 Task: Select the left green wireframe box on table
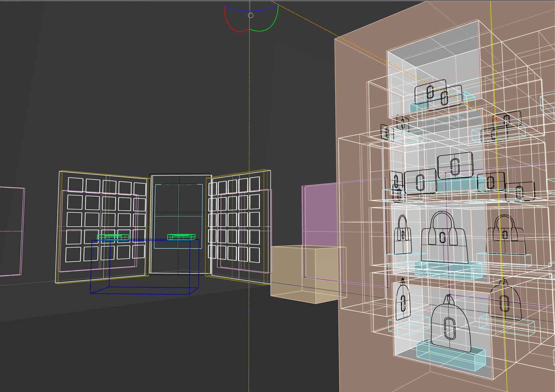(x=113, y=237)
